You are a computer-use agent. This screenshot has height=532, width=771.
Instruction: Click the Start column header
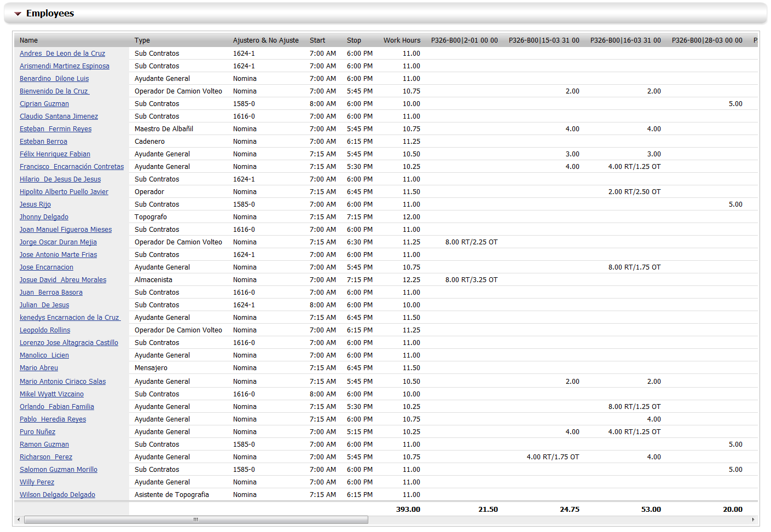(317, 40)
